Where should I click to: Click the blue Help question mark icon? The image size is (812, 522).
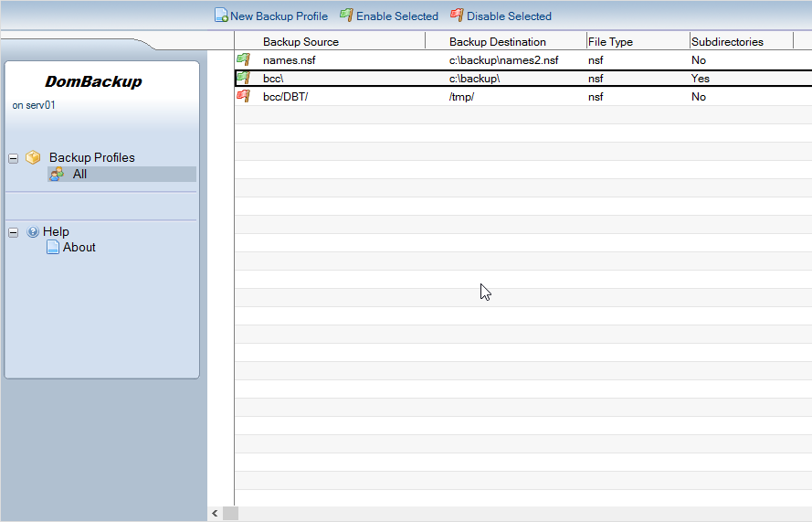point(33,232)
